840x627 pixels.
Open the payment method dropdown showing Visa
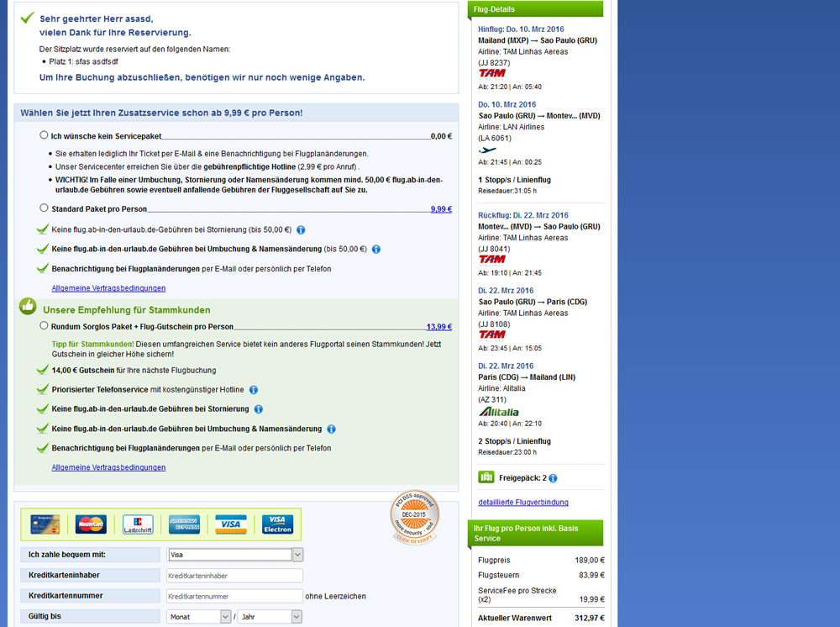[235, 555]
